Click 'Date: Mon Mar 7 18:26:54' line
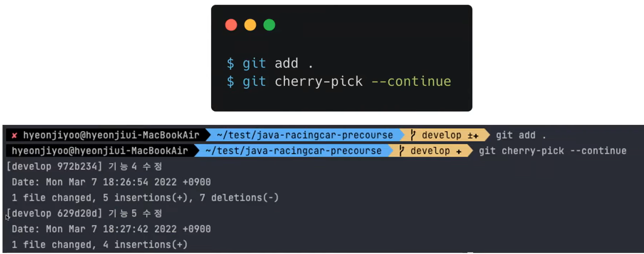 [x=111, y=182]
